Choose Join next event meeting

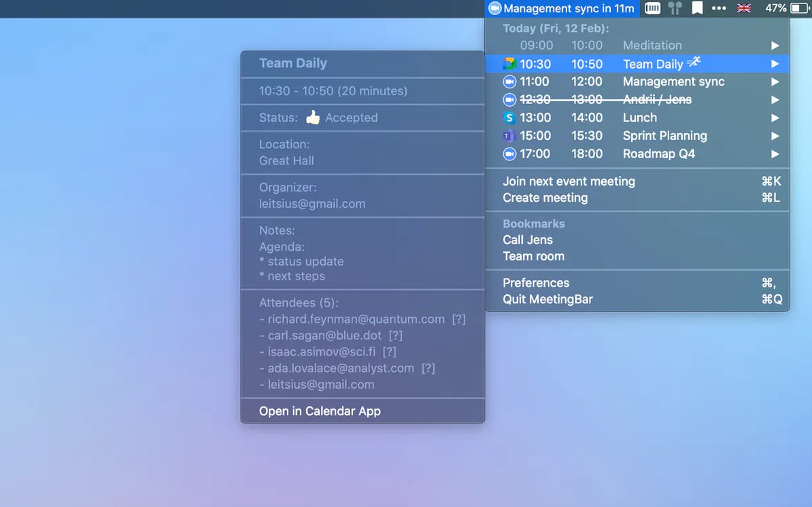[x=637, y=181]
